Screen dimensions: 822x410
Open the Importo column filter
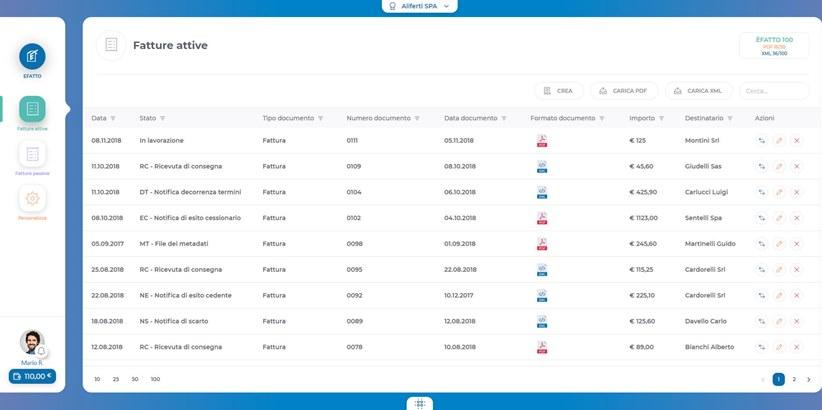[x=662, y=118]
